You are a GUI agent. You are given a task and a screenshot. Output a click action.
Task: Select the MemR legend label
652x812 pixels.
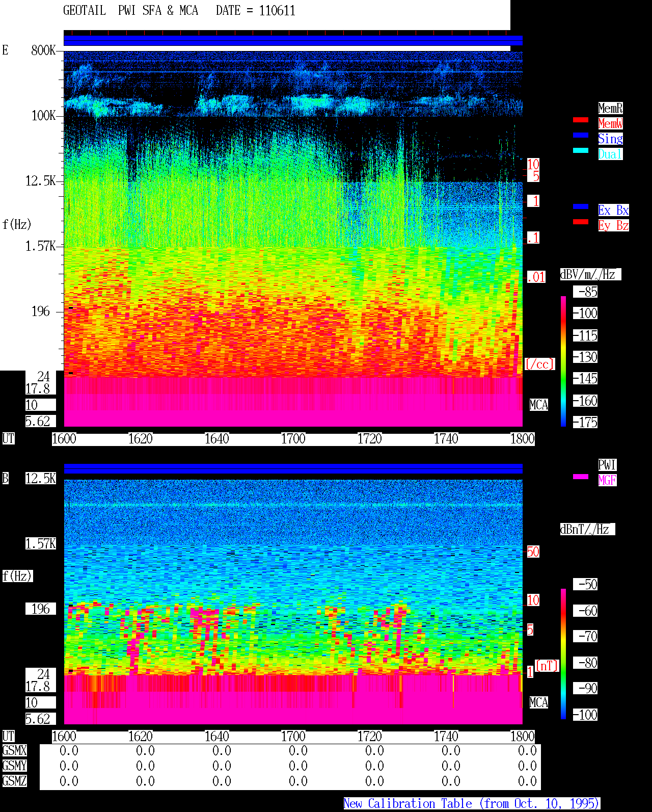pos(610,108)
